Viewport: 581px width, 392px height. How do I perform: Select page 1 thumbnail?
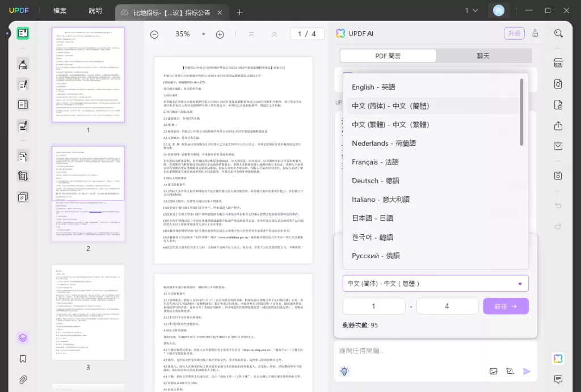point(88,75)
